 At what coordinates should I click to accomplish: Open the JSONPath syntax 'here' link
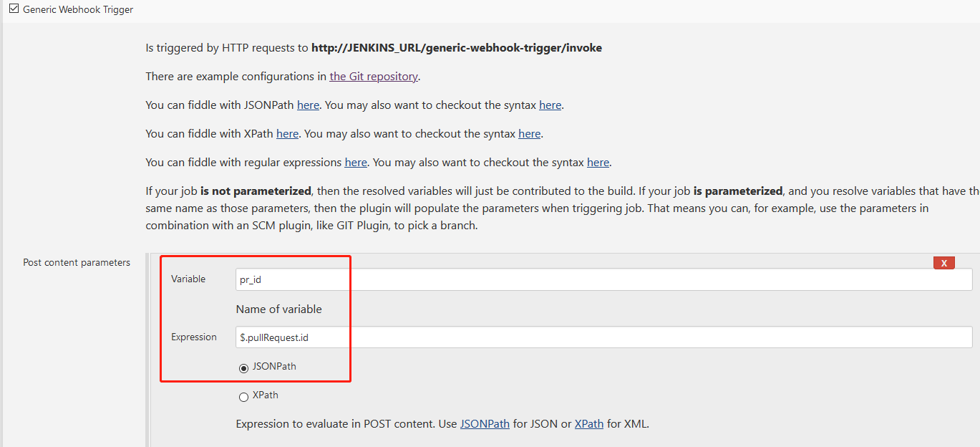pos(550,105)
